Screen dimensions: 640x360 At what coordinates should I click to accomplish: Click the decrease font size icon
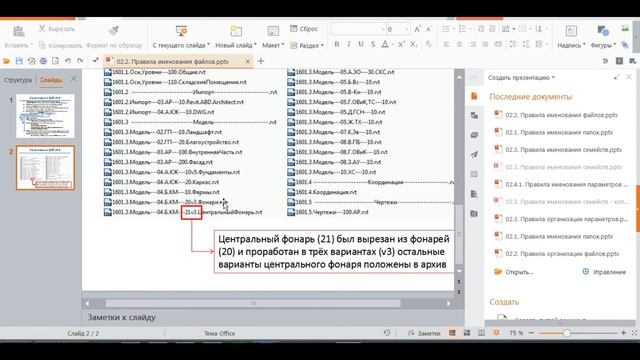pos(429,29)
